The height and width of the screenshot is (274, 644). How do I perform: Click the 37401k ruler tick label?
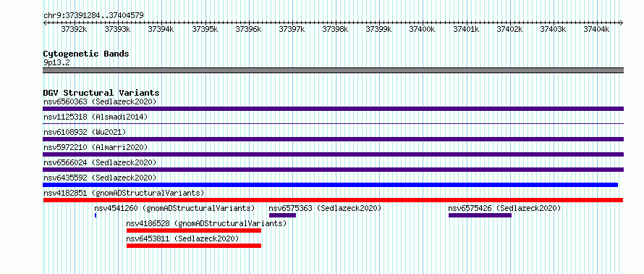[x=466, y=29]
